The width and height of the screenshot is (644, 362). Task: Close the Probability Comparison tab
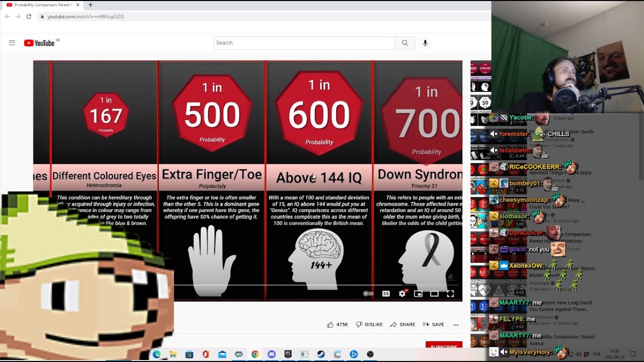78,5
